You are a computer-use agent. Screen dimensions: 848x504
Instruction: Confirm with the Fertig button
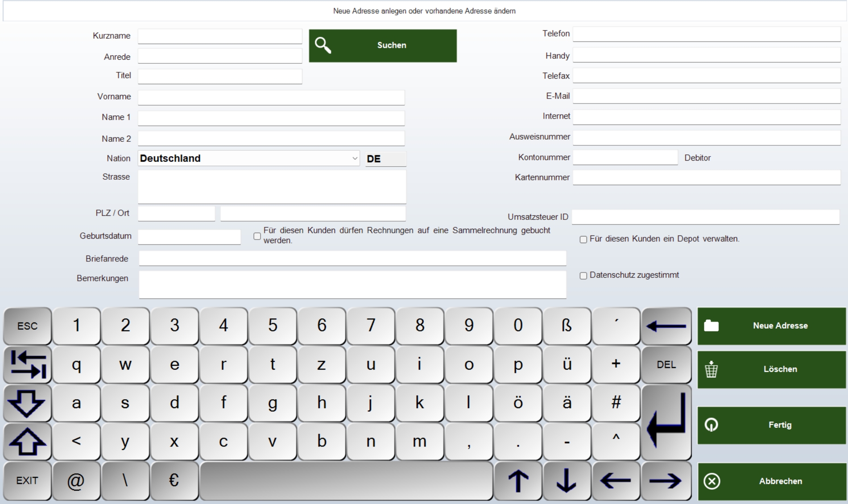point(771,425)
